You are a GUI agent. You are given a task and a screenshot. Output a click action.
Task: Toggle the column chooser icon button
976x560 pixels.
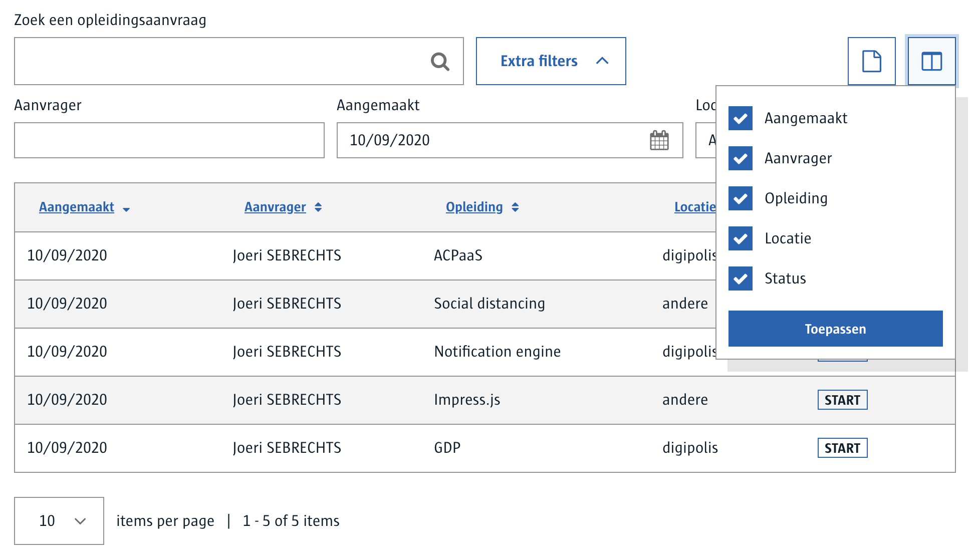coord(931,61)
